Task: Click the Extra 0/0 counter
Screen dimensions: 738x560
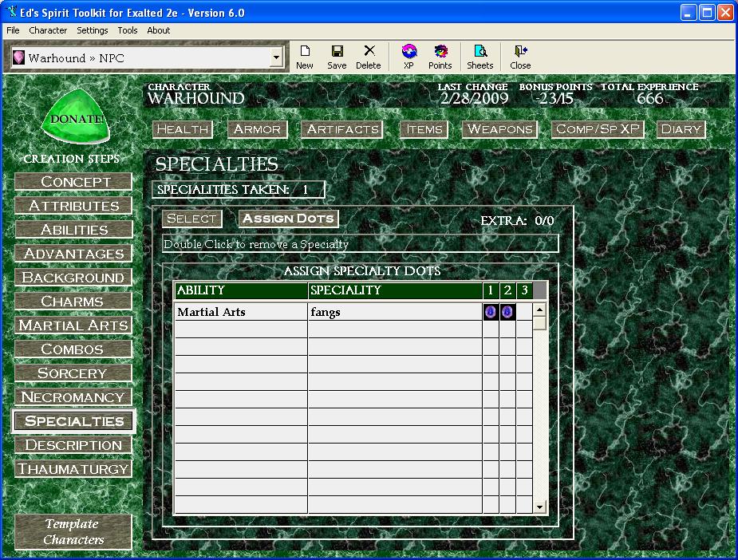Action: [x=517, y=220]
